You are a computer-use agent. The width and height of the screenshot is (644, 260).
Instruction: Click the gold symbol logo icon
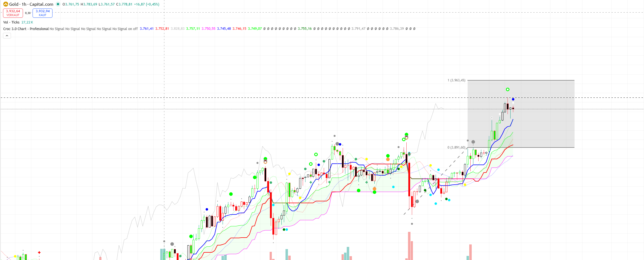[x=5, y=4]
